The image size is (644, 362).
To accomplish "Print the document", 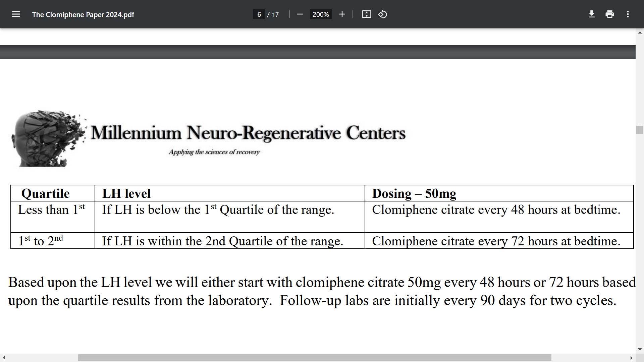I will tap(610, 14).
